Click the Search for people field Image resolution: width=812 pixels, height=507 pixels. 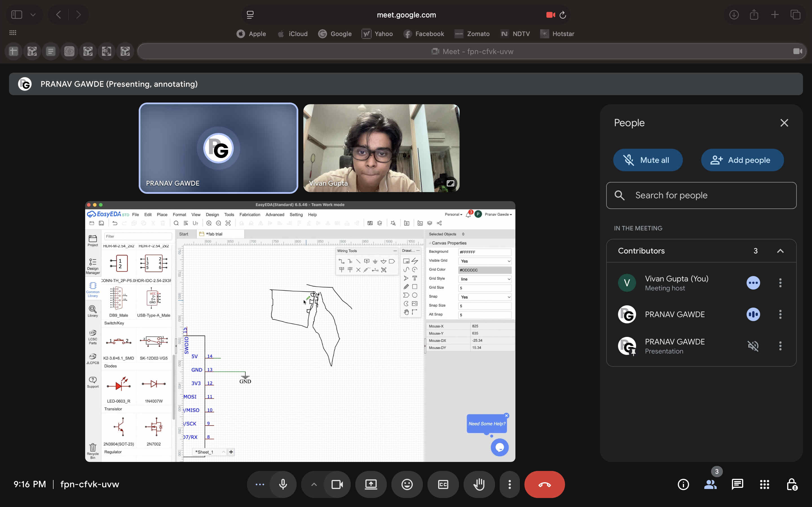point(701,195)
